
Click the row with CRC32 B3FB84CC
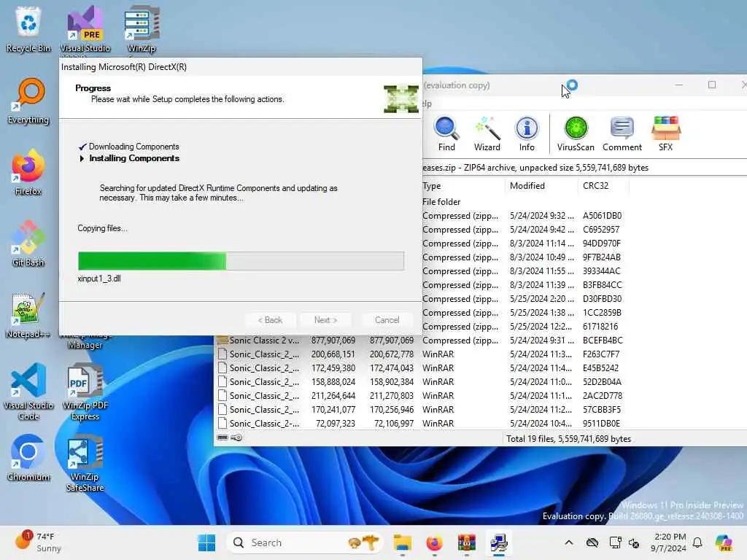coord(525,285)
